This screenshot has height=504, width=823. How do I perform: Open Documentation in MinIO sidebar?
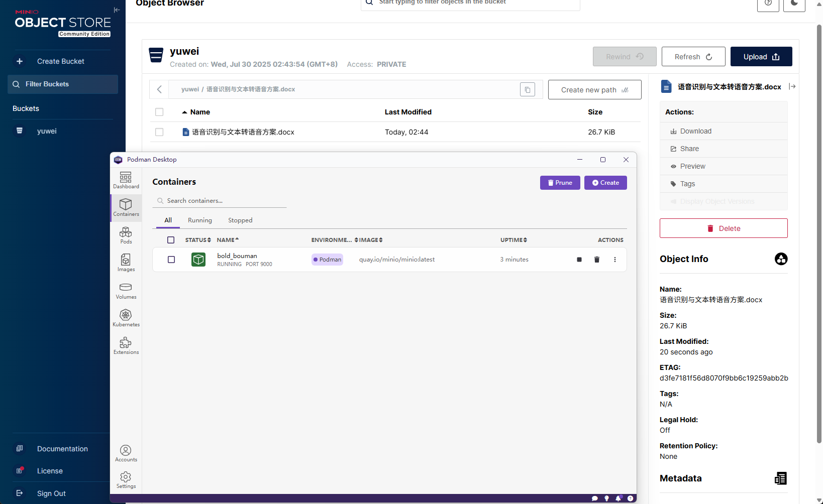pyautogui.click(x=62, y=449)
